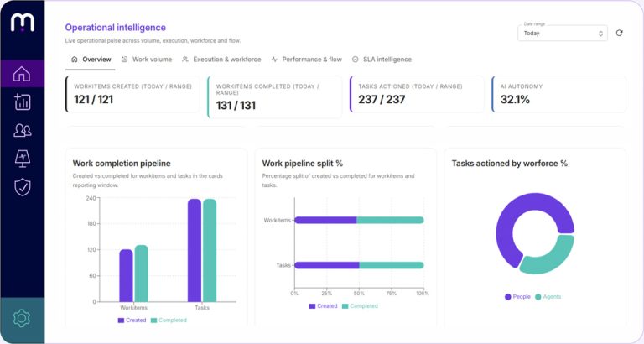Viewport: 644px width, 344px height.
Task: Switch to the SLA intelligence tab
Action: 382,60
